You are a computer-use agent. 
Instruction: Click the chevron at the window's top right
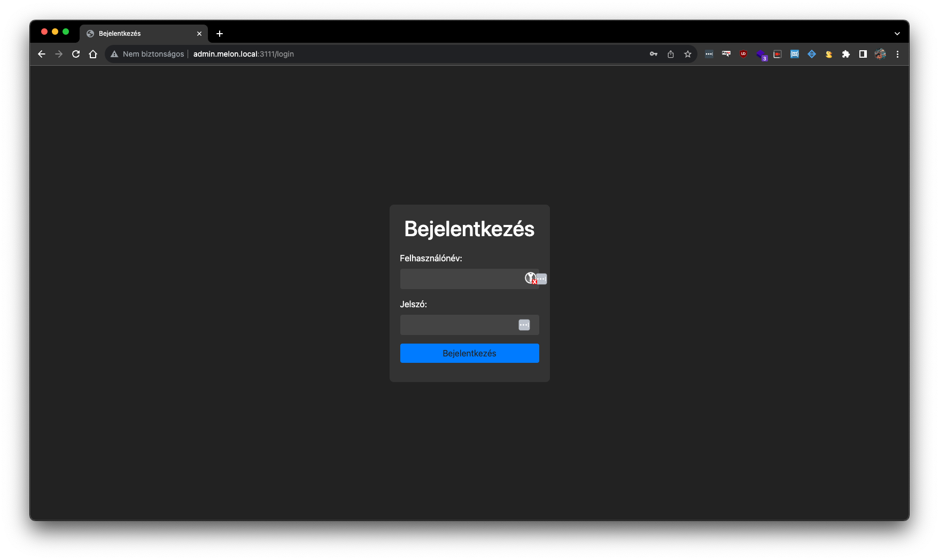(897, 33)
